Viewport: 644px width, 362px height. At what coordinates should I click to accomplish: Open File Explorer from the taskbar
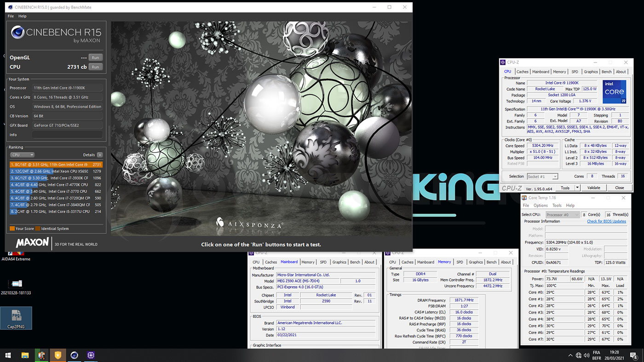point(25,355)
